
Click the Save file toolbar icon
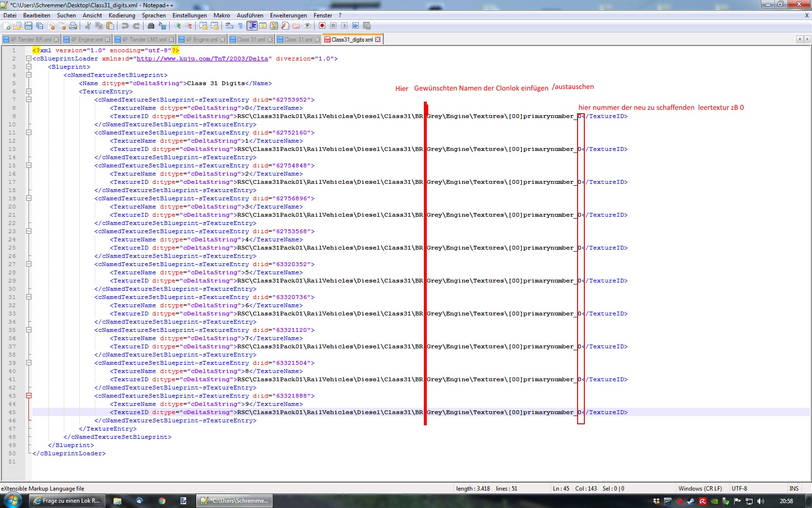click(x=29, y=26)
